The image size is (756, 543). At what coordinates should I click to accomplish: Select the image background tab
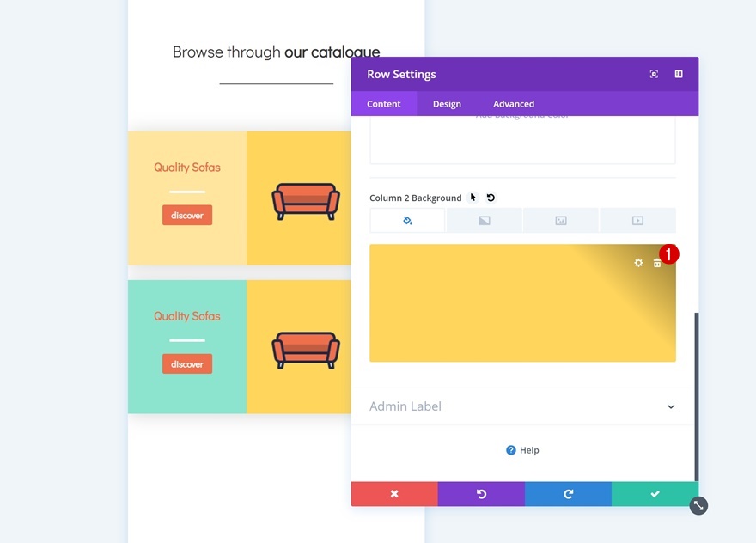(x=561, y=221)
